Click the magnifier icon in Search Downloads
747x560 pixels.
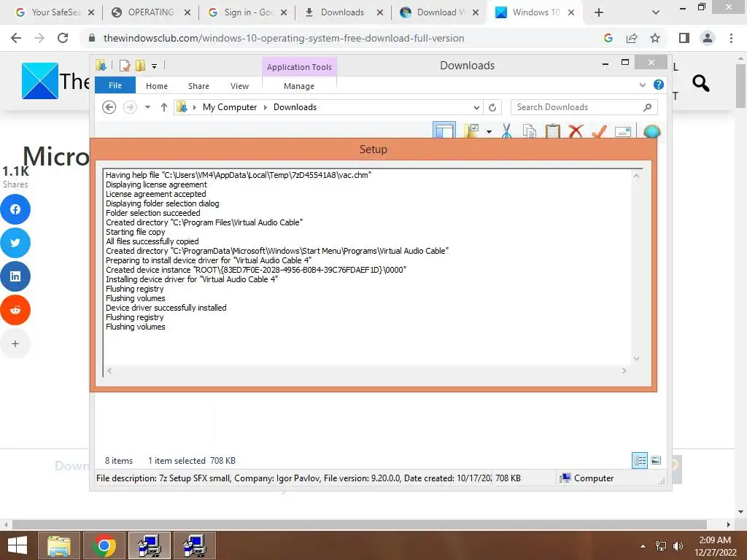(647, 107)
